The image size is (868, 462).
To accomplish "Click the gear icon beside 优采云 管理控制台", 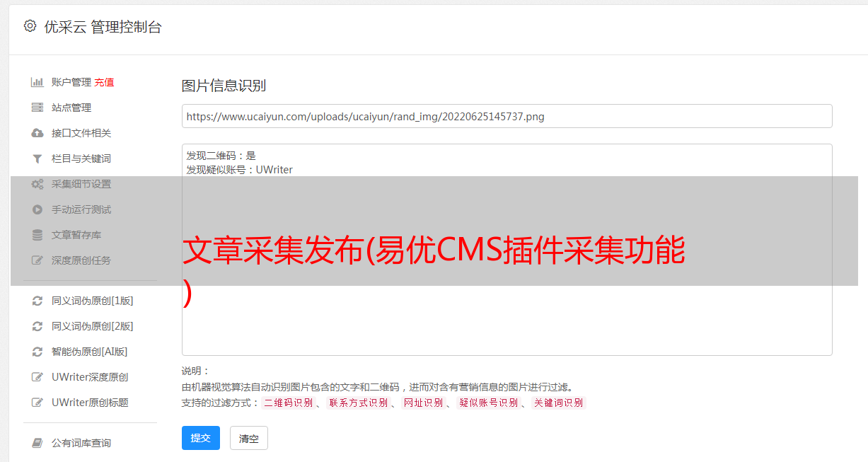I will (x=30, y=26).
